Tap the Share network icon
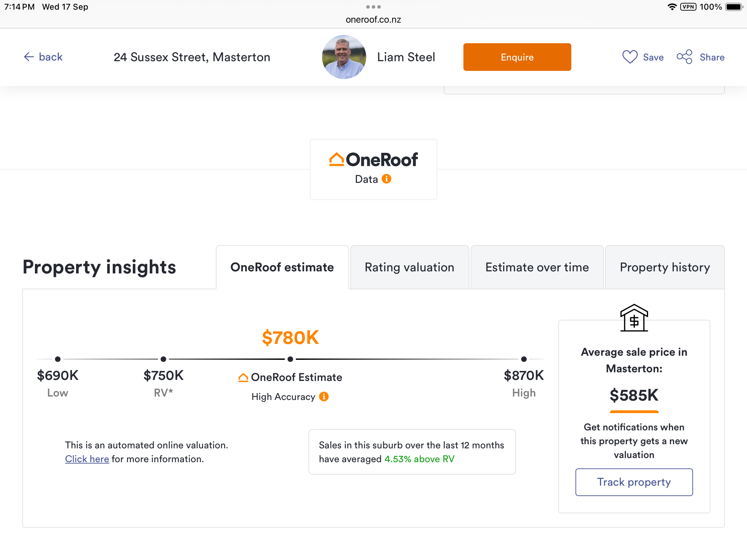747x560 pixels. coord(684,57)
